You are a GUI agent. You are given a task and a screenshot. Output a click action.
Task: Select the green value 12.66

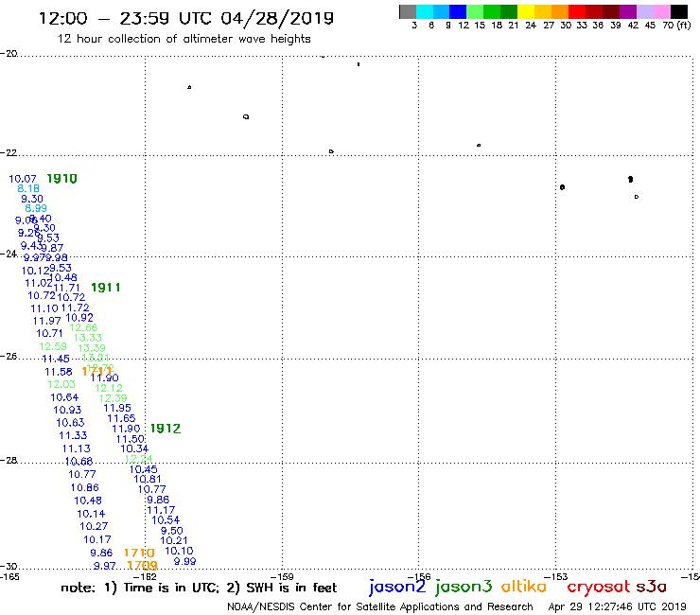point(83,327)
